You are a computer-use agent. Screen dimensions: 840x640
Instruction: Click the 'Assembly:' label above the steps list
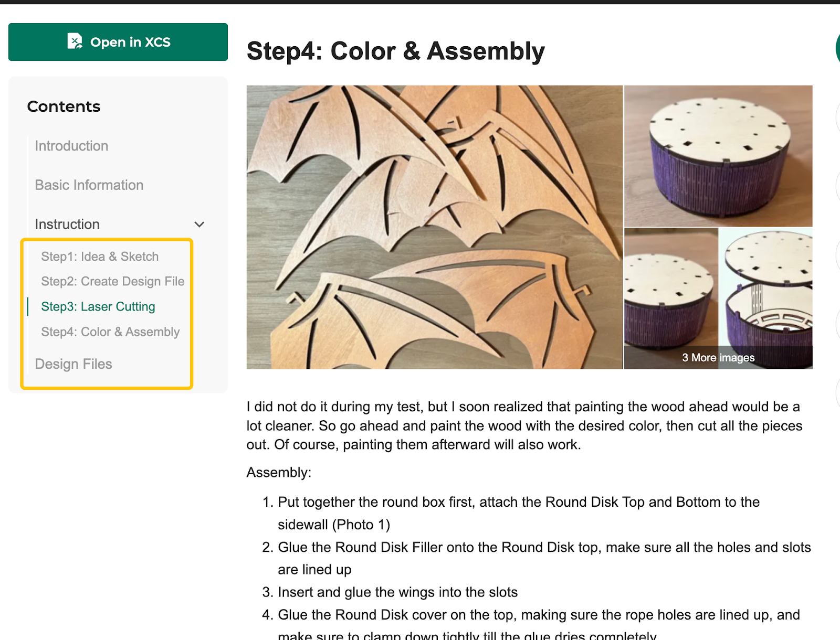click(x=279, y=473)
